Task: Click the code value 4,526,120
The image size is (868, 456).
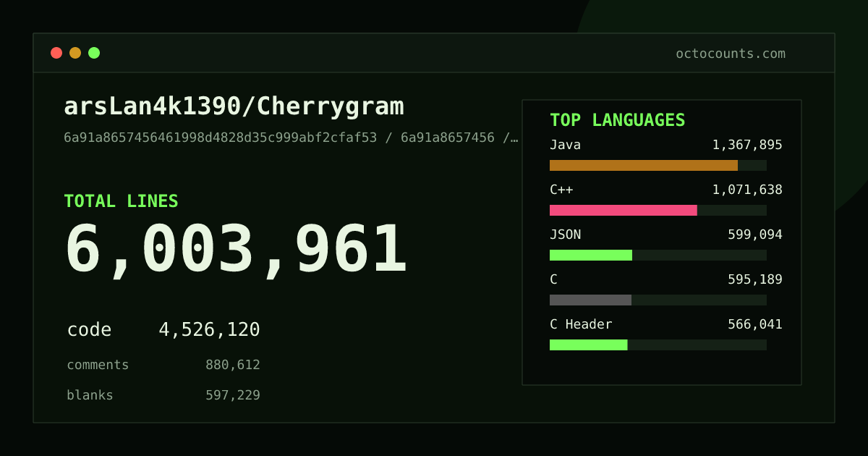Action: [209, 330]
